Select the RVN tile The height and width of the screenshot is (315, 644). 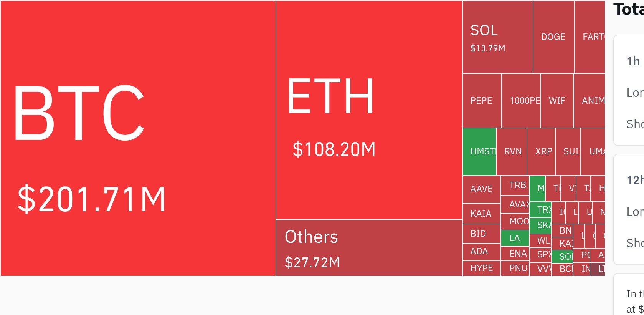(x=512, y=152)
